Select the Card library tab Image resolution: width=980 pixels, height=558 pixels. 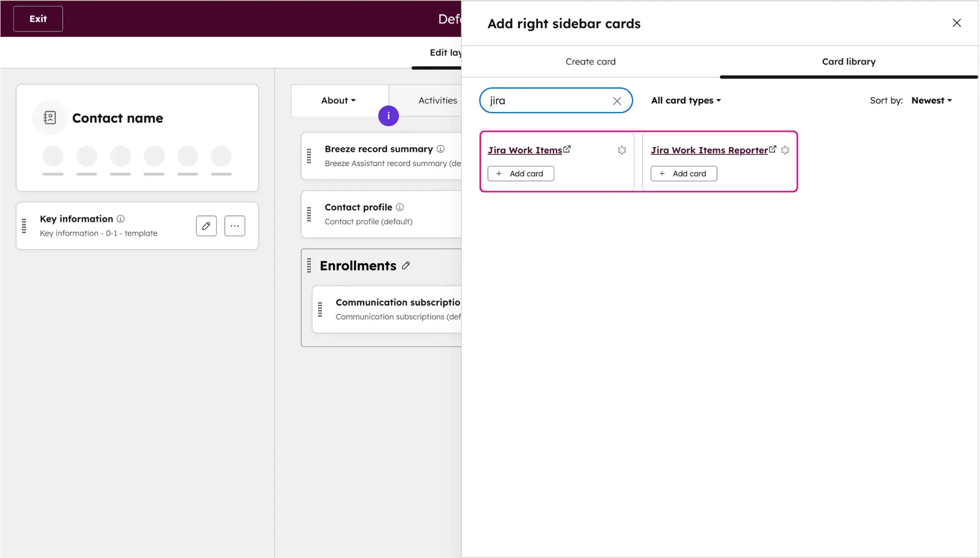point(848,61)
